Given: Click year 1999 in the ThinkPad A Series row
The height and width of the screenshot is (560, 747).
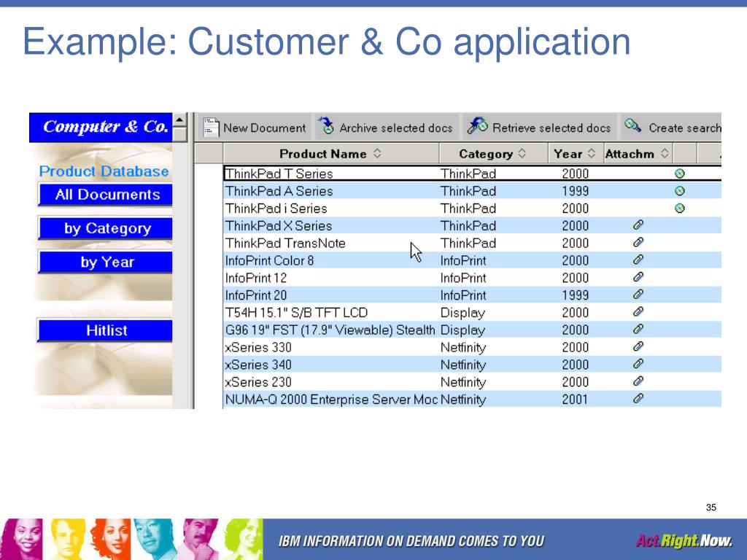Looking at the screenshot, I should tap(575, 191).
